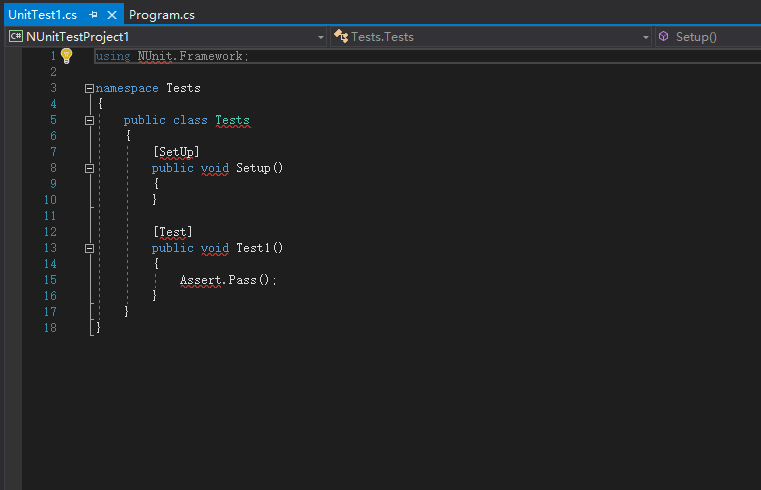Click the void keyword on line 13

click(x=215, y=248)
